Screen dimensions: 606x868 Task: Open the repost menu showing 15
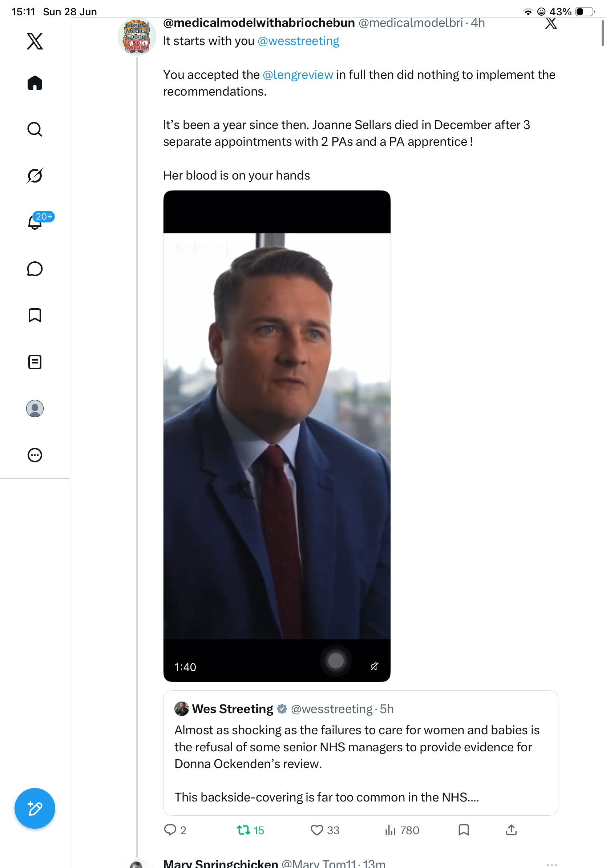250,830
